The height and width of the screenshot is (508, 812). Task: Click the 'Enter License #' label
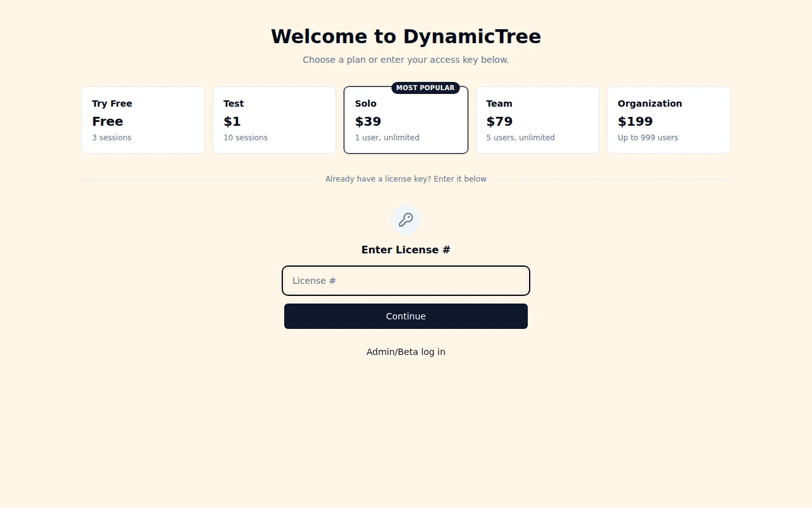[x=406, y=250]
